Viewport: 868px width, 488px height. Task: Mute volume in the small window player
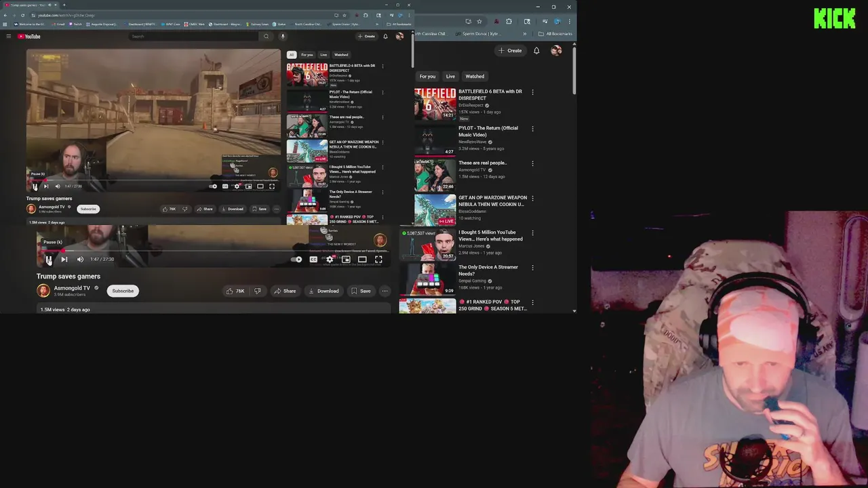pos(58,186)
